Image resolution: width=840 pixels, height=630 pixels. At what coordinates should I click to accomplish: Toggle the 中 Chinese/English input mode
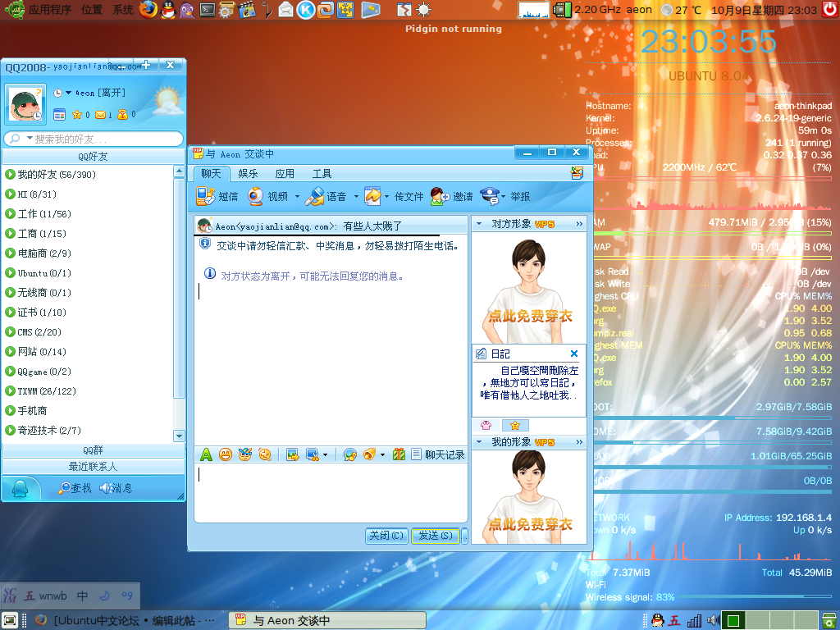[82, 596]
